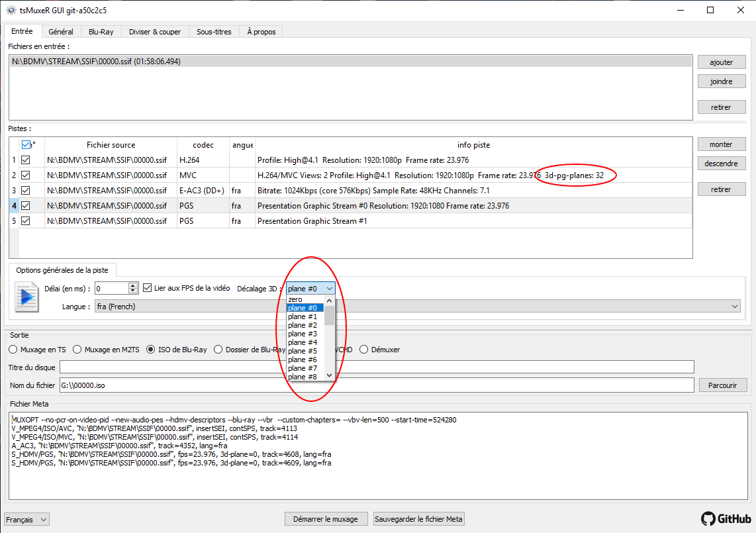Screen dimensions: 756x533
Task: Decrease Délai with the spinner down arrow
Action: point(133,291)
